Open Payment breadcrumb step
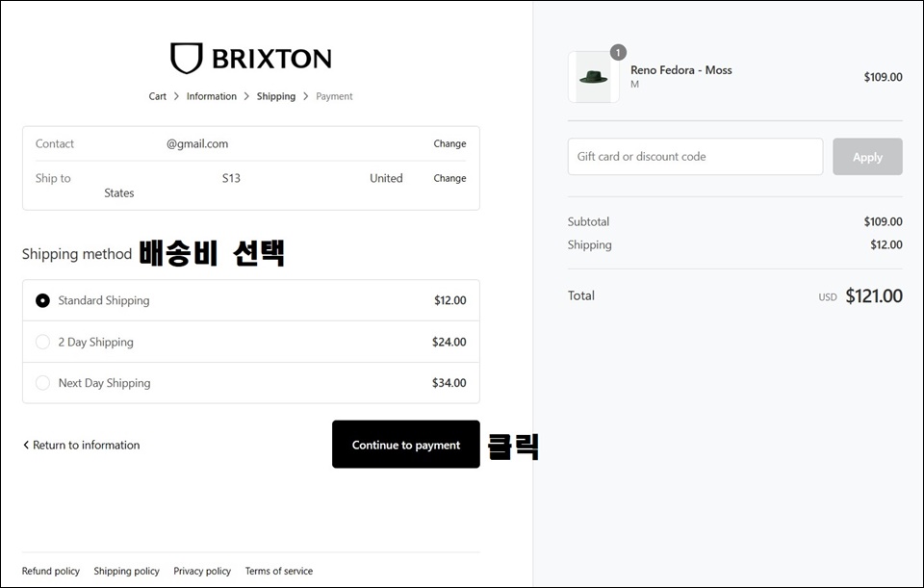The height and width of the screenshot is (588, 924). click(x=334, y=96)
